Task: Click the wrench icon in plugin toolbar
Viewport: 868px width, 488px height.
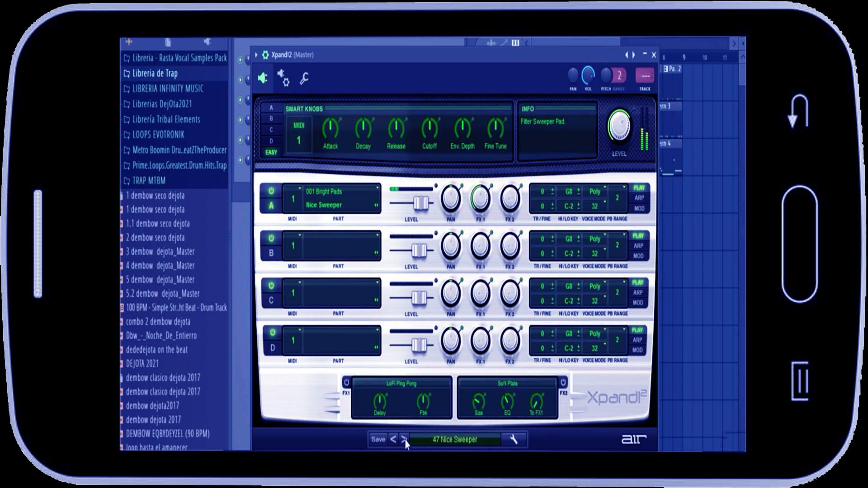Action: tap(304, 78)
